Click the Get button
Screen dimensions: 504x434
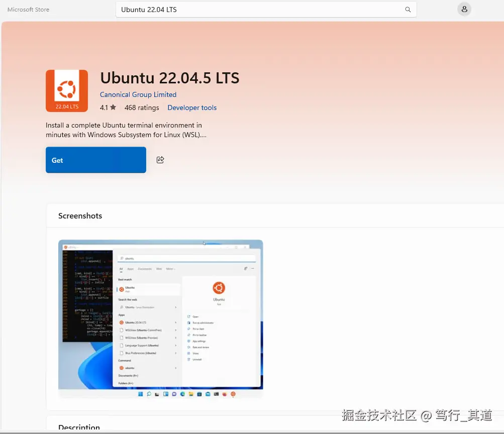pos(96,160)
